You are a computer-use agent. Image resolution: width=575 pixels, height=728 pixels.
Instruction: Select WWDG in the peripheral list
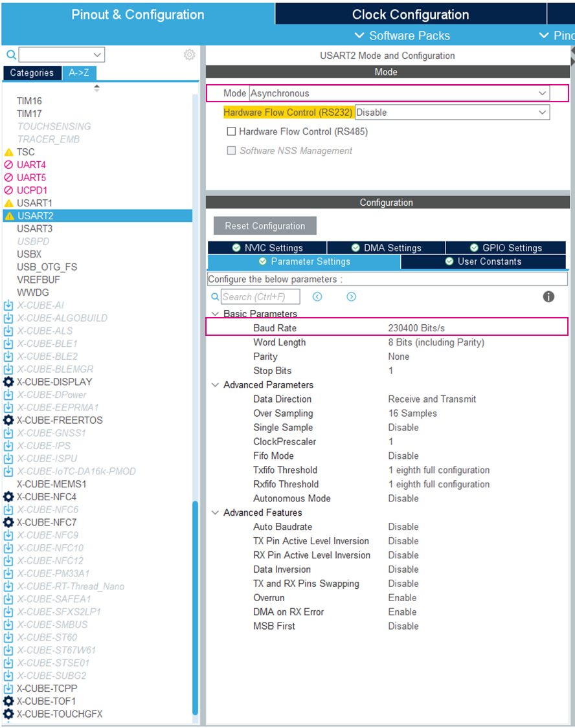[x=33, y=292]
